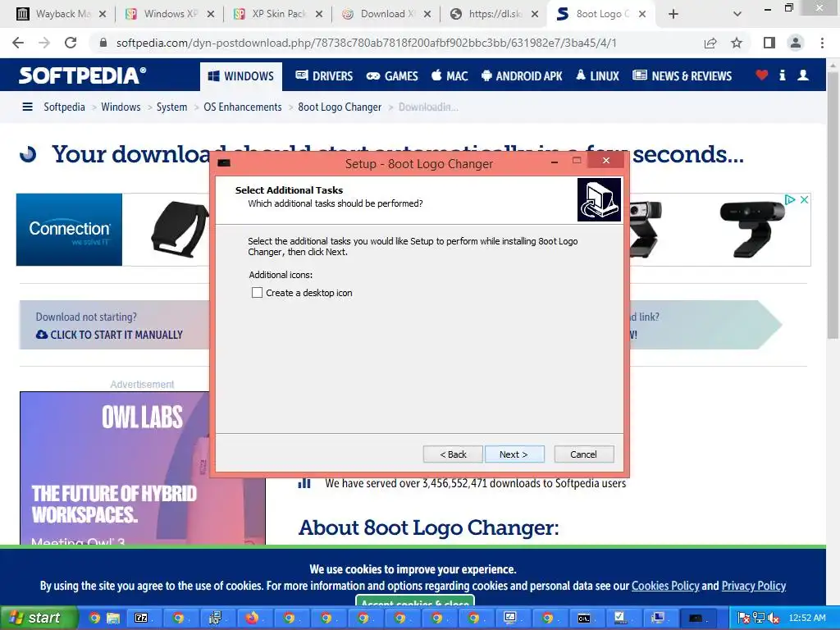Close the webcam ad with X
The image size is (840, 630).
click(804, 200)
